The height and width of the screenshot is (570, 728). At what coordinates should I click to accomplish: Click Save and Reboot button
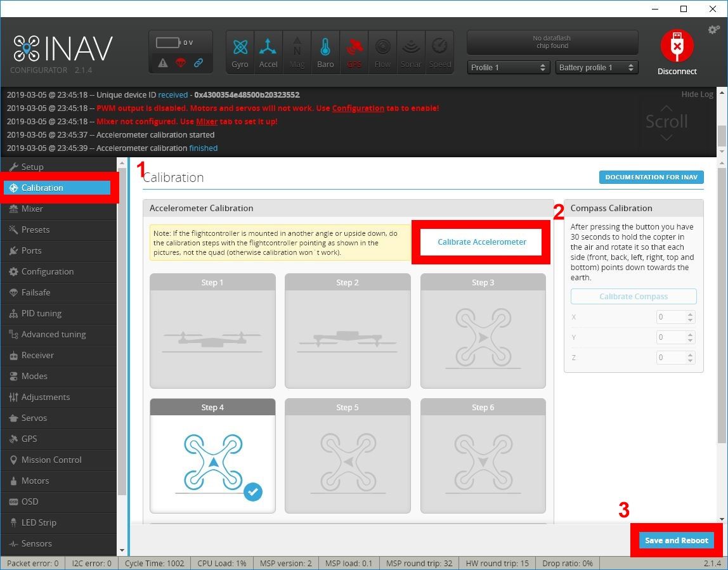pos(677,540)
